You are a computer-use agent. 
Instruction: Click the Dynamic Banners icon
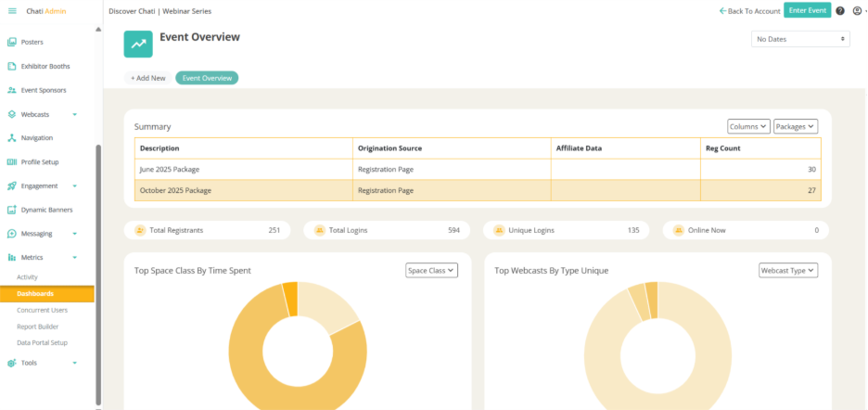(x=12, y=210)
